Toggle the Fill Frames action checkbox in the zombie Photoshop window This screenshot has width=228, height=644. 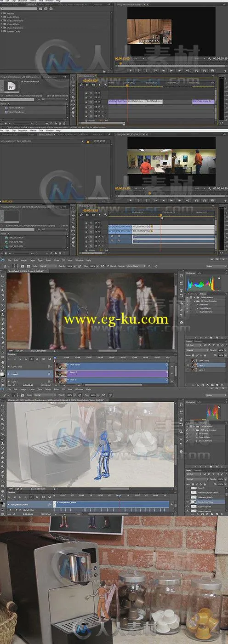pyautogui.click(x=188, y=305)
